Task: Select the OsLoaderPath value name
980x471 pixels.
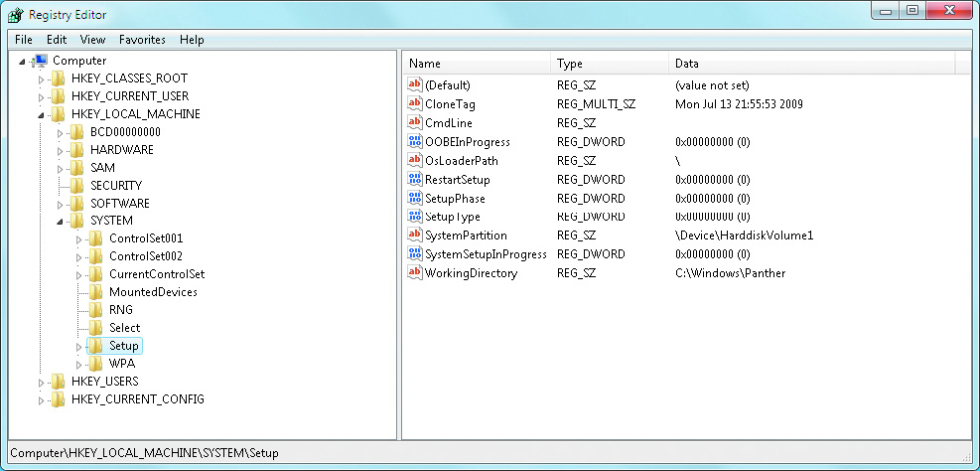Action: pyautogui.click(x=462, y=160)
